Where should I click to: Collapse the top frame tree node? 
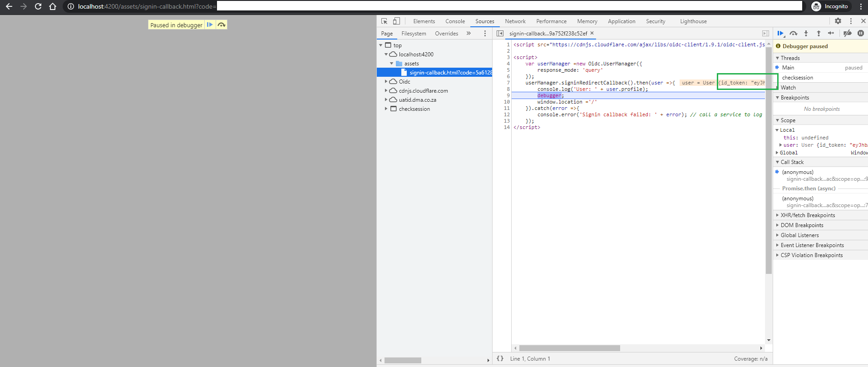[x=381, y=45]
